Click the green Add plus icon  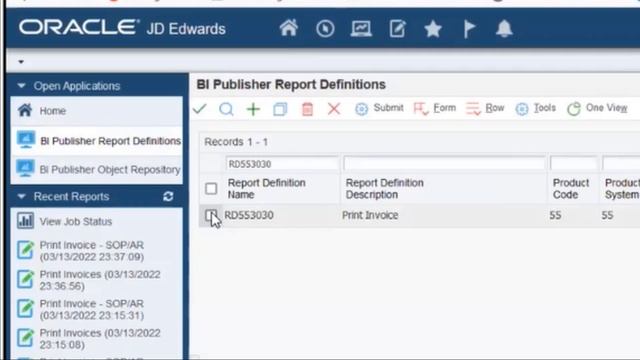[253, 109]
